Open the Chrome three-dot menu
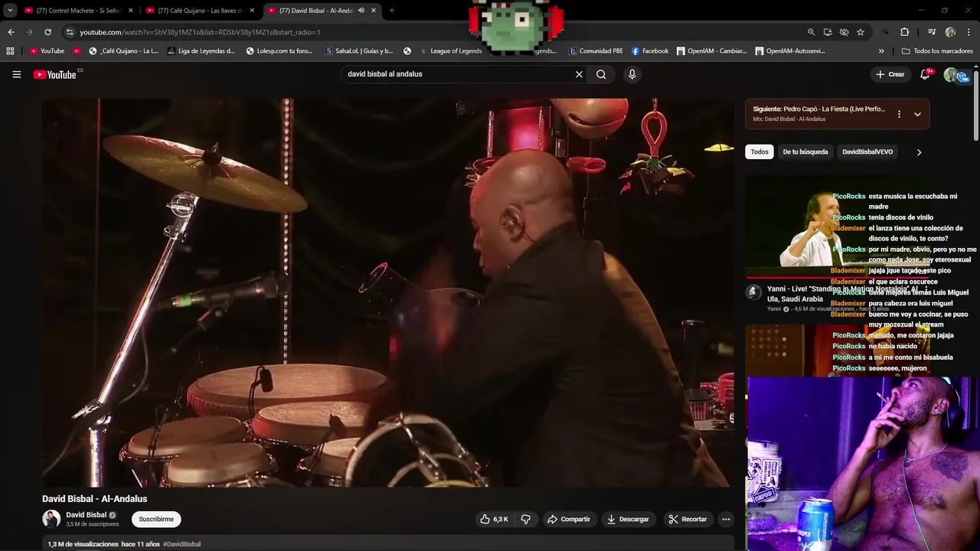 [969, 32]
